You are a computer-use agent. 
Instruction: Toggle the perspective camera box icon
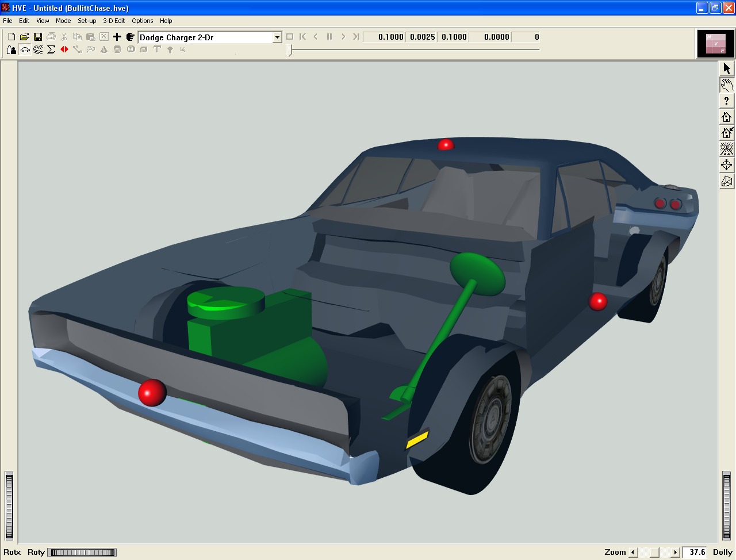pos(727,182)
